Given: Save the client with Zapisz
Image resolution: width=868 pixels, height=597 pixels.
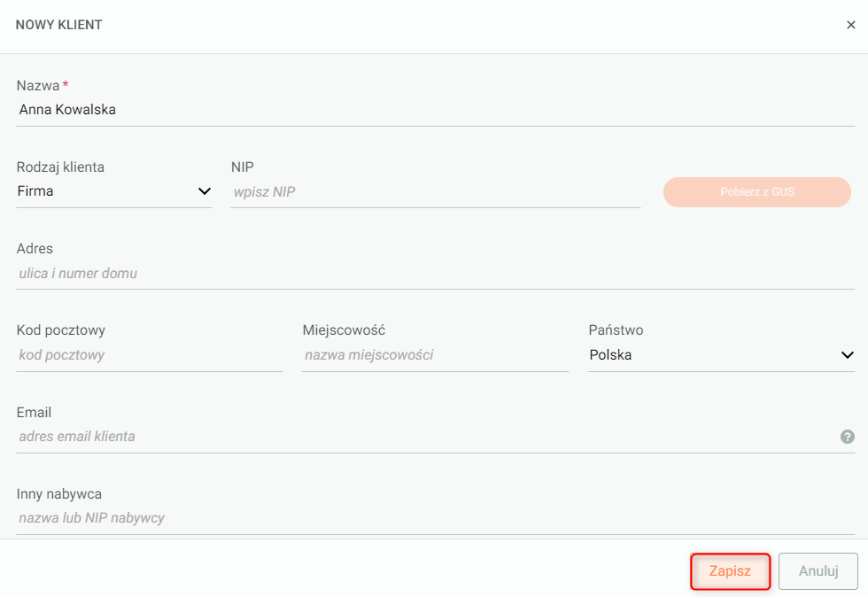Looking at the screenshot, I should click(730, 571).
